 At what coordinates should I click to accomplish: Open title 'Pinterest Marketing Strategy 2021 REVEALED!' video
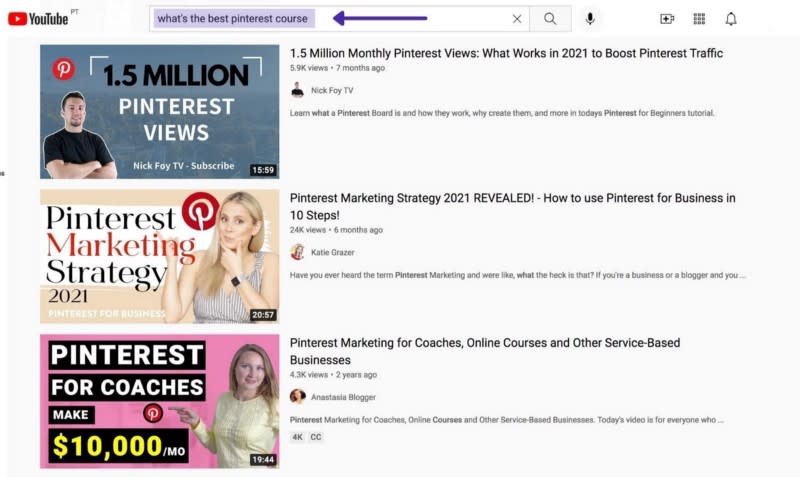(x=513, y=207)
